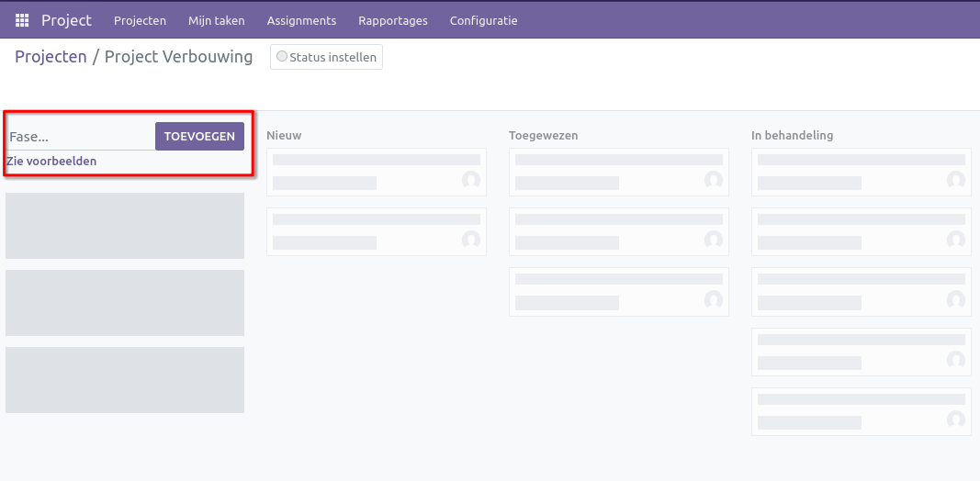
Task: Click avatar on second card under Nieuw
Action: (x=471, y=240)
